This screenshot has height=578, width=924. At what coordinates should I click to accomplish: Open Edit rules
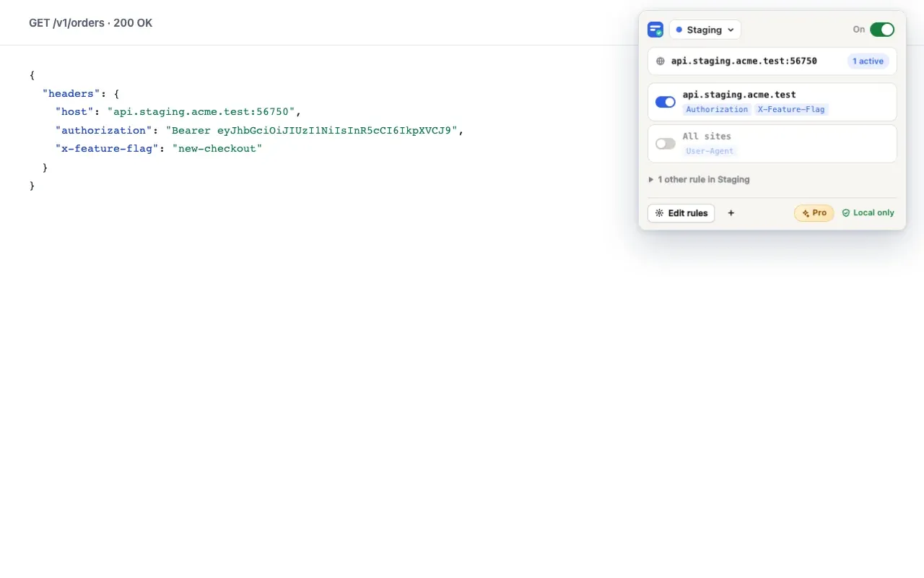pyautogui.click(x=681, y=213)
